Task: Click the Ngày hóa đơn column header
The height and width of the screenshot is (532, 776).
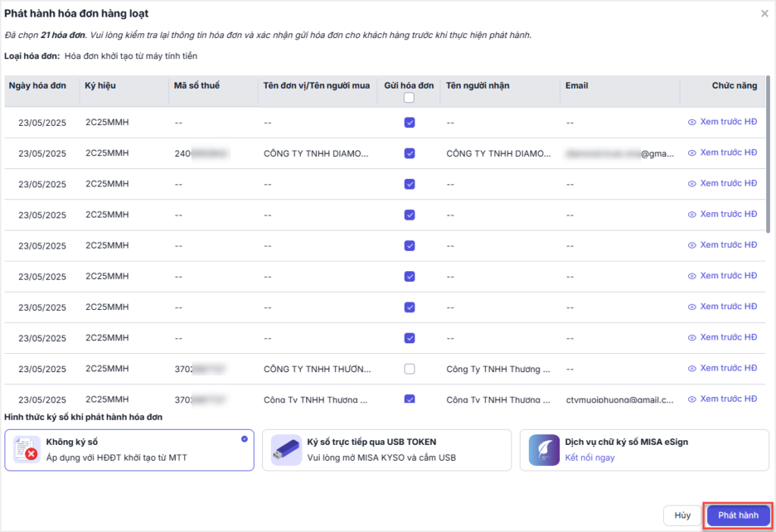Action: pos(38,86)
